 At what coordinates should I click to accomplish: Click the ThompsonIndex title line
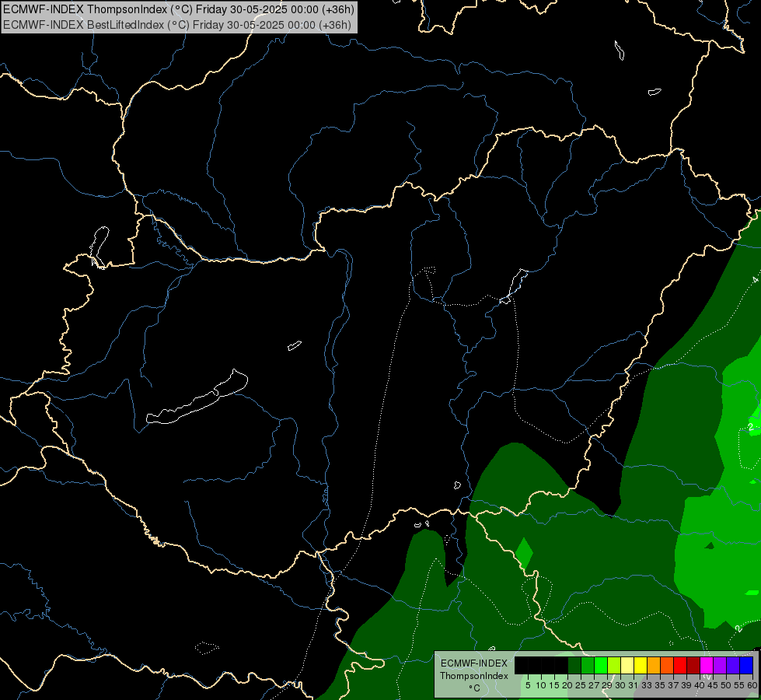pyautogui.click(x=179, y=9)
